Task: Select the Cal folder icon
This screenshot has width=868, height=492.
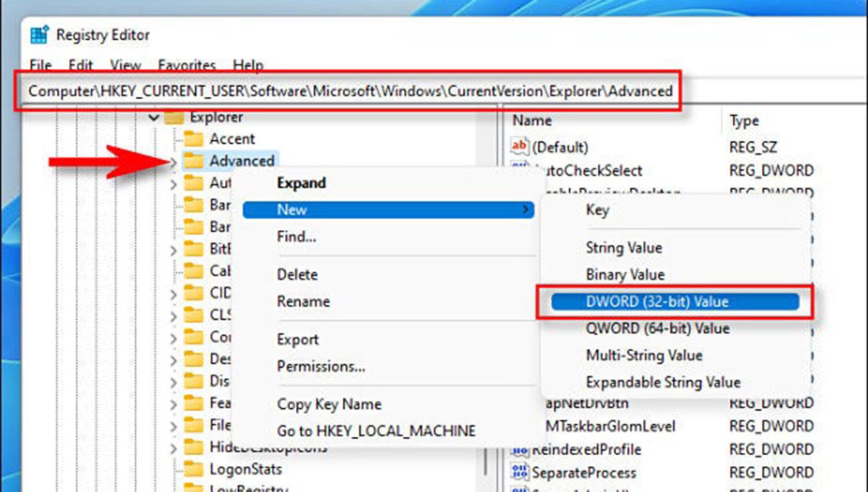Action: [194, 270]
